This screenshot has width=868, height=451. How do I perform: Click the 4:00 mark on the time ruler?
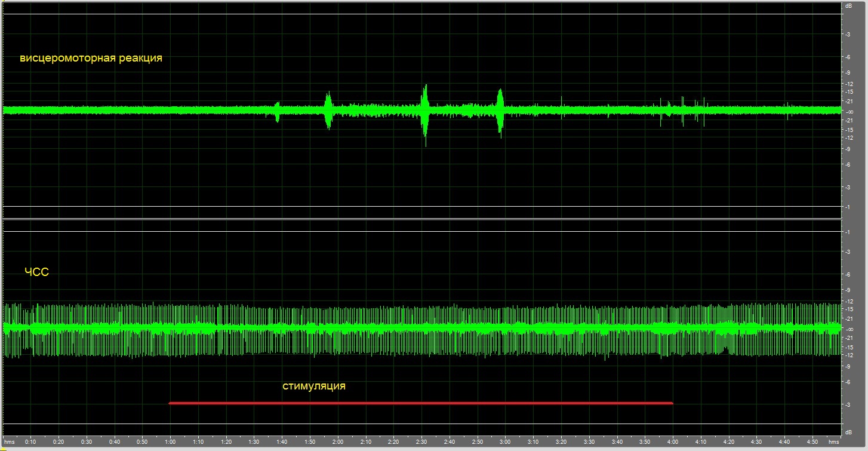(x=673, y=442)
